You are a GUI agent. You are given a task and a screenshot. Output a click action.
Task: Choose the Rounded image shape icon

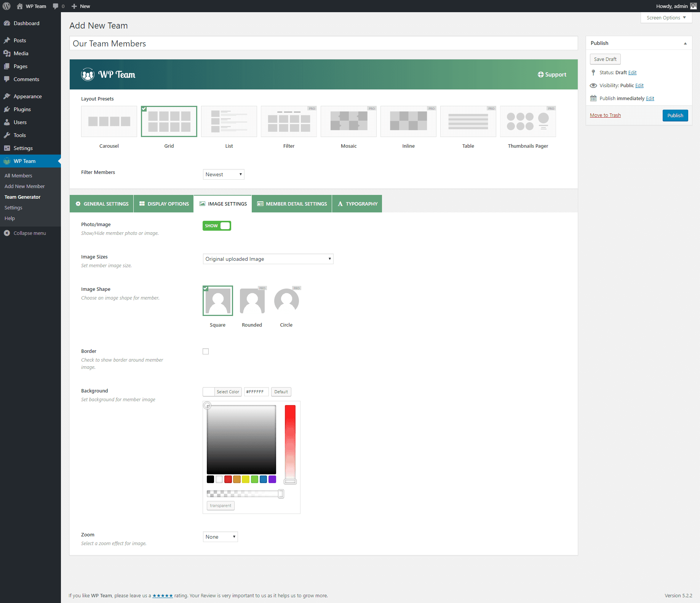coord(252,301)
